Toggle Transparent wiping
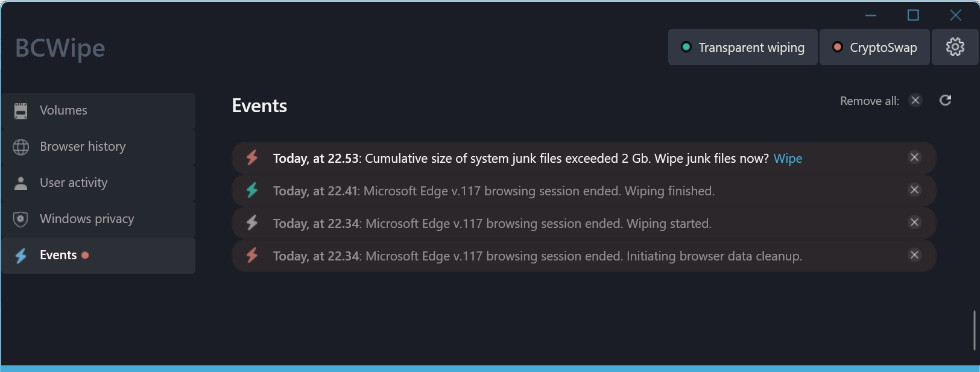The image size is (980, 372). pyautogui.click(x=742, y=47)
